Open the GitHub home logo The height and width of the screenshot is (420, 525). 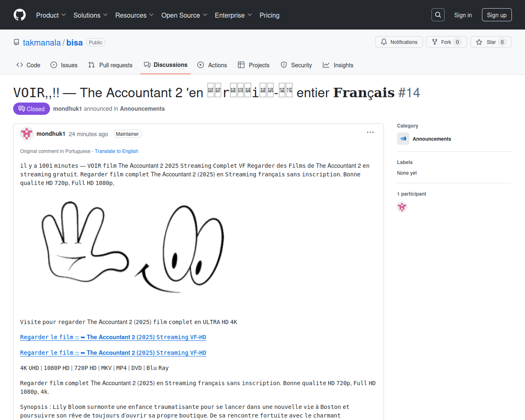point(20,15)
